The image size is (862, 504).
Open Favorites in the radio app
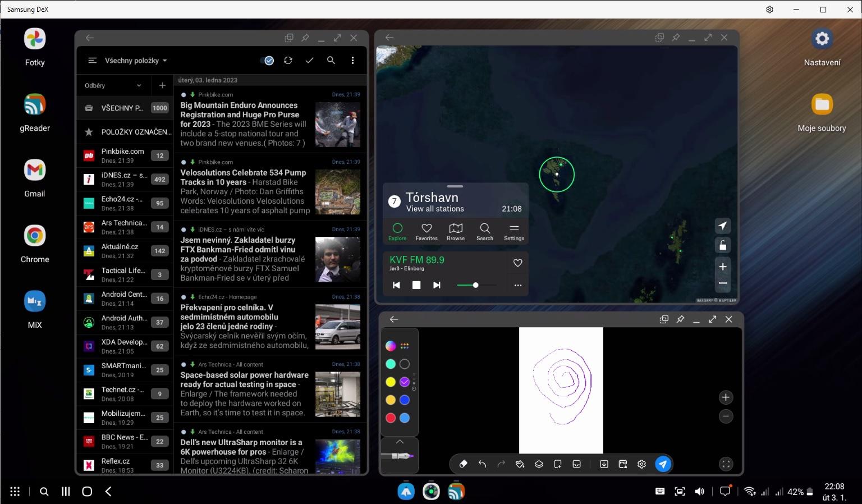point(427,231)
